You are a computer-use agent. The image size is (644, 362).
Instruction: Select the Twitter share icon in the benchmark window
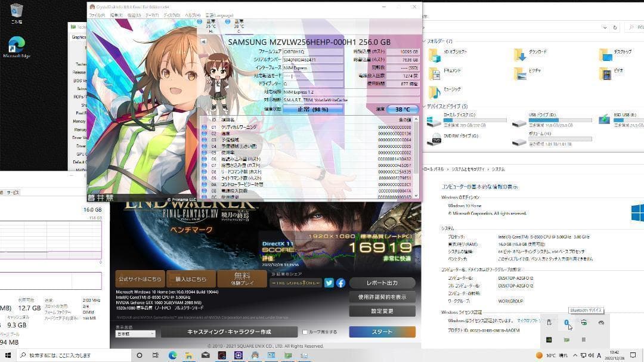(x=329, y=283)
